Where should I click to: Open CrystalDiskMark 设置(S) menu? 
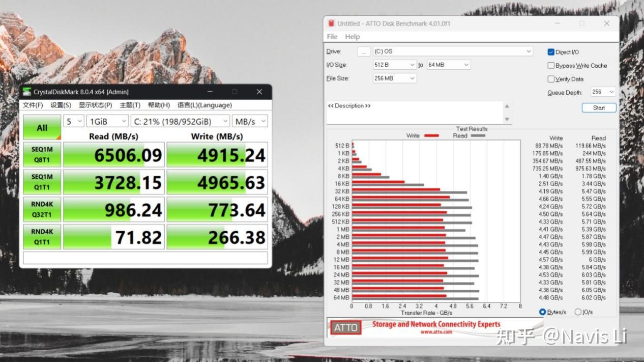[61, 105]
